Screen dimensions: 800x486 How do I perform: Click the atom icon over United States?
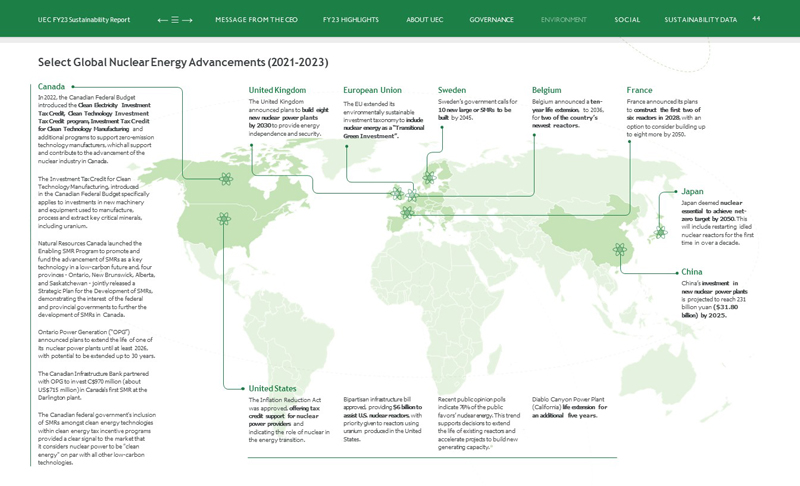pos(223,218)
